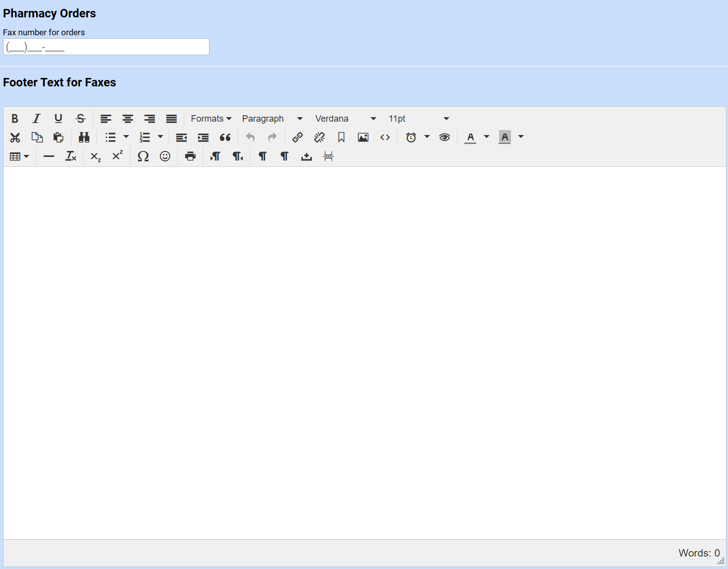Cut selection with the scissors icon
Viewport: 728px width, 569px height.
15,138
